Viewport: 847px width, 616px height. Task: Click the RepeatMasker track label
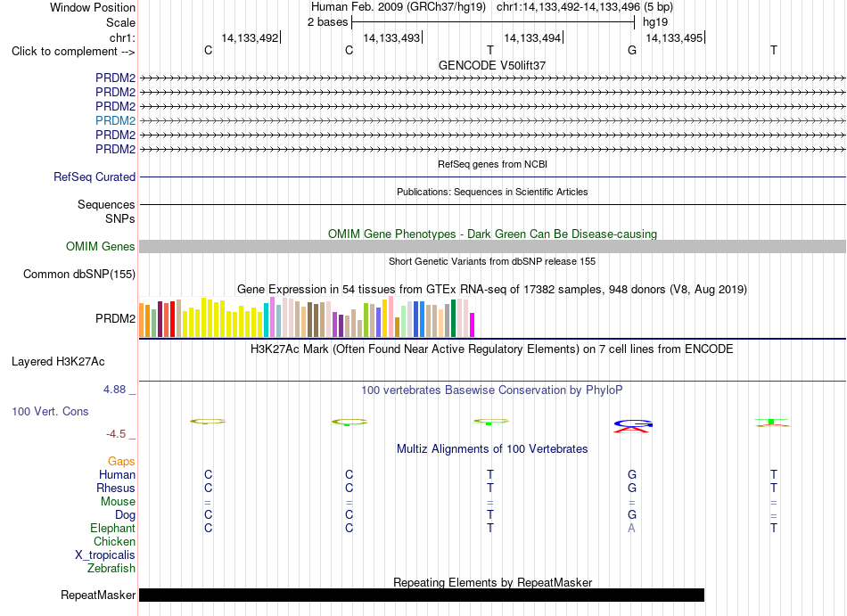coord(98,595)
